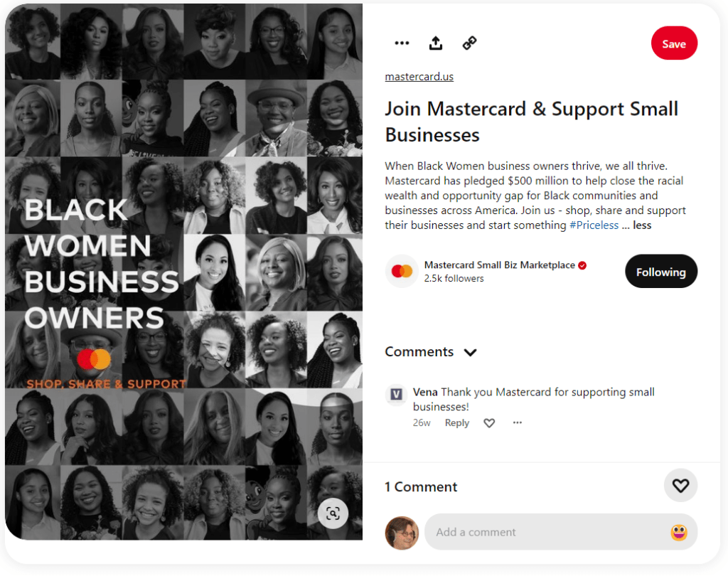Click the share upload icon
The height and width of the screenshot is (581, 728).
point(436,43)
